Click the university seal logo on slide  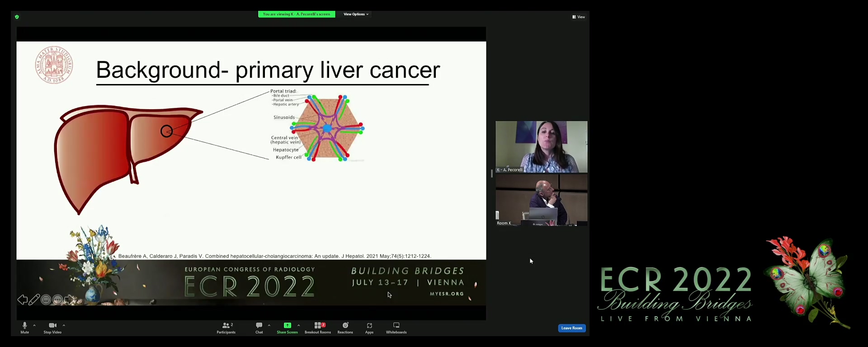point(54,65)
